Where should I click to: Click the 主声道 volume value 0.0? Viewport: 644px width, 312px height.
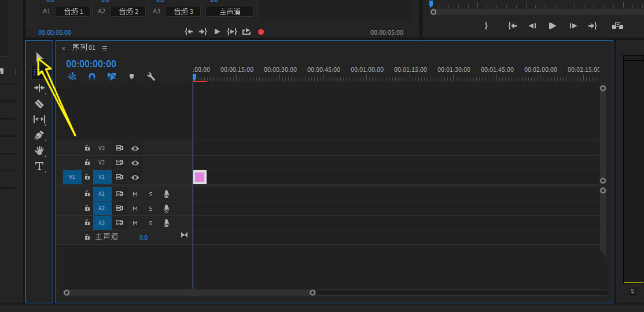pos(143,237)
